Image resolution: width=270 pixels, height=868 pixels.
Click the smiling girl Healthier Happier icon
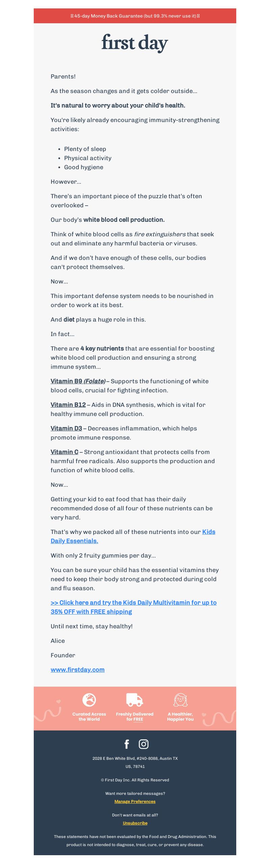pyautogui.click(x=180, y=700)
